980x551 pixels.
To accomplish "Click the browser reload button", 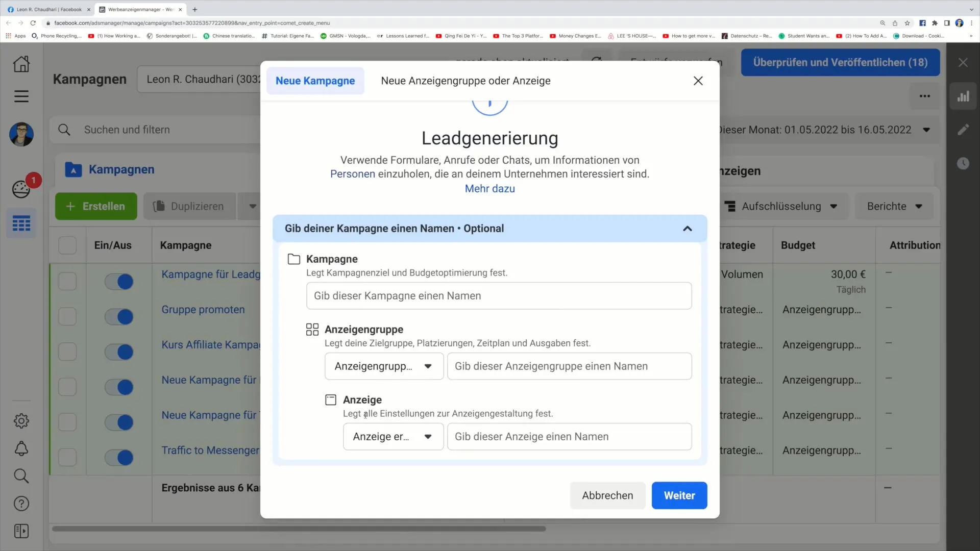I will [33, 23].
